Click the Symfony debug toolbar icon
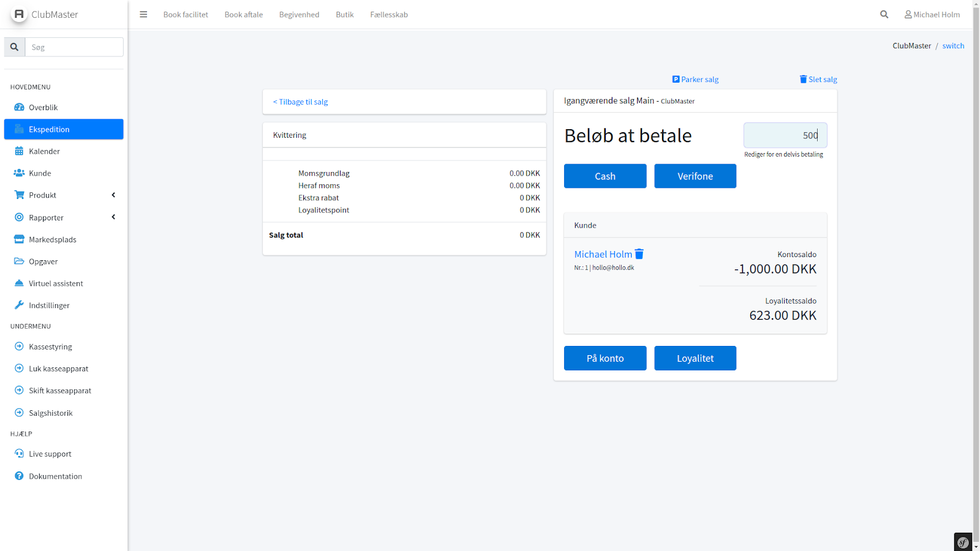 coord(963,542)
